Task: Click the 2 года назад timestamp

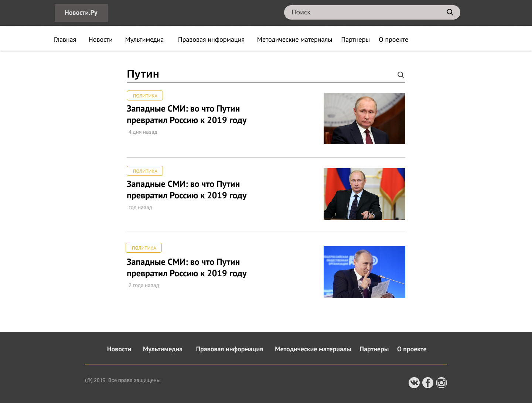Action: (144, 285)
